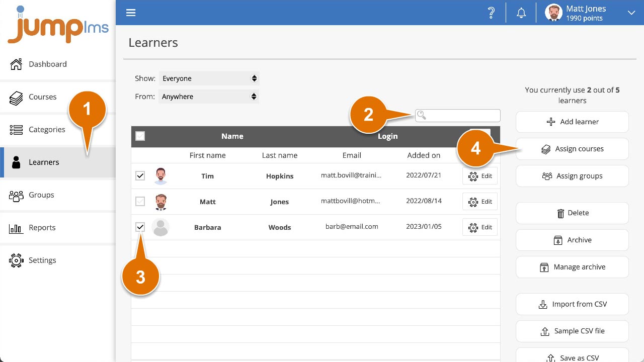
Task: Sort by Email column header
Action: pyautogui.click(x=352, y=155)
